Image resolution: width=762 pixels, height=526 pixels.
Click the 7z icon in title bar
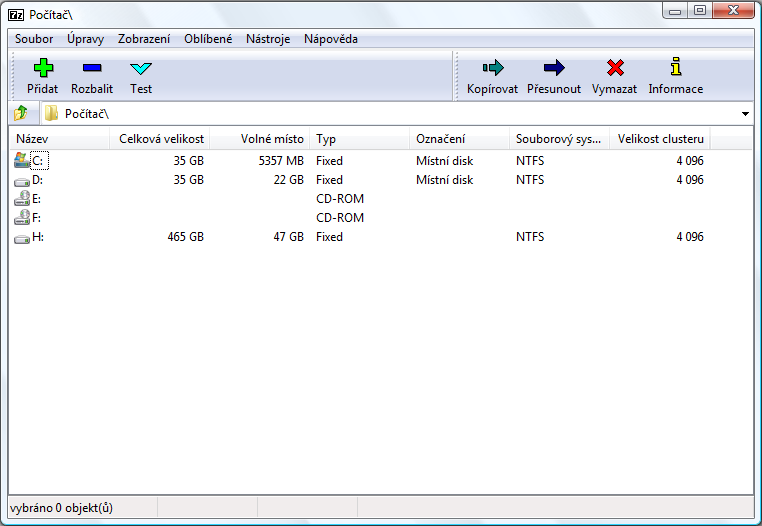pyautogui.click(x=16, y=15)
